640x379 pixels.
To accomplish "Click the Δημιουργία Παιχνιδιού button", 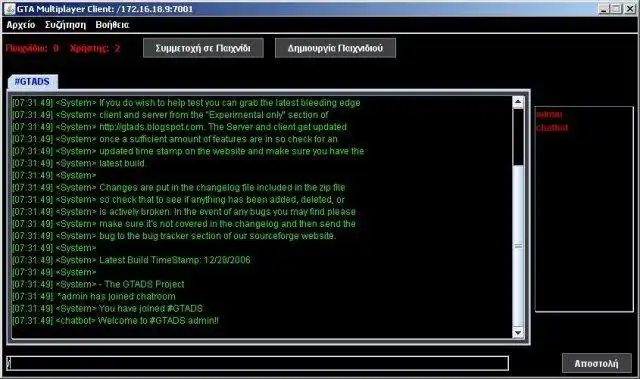I will coord(335,48).
